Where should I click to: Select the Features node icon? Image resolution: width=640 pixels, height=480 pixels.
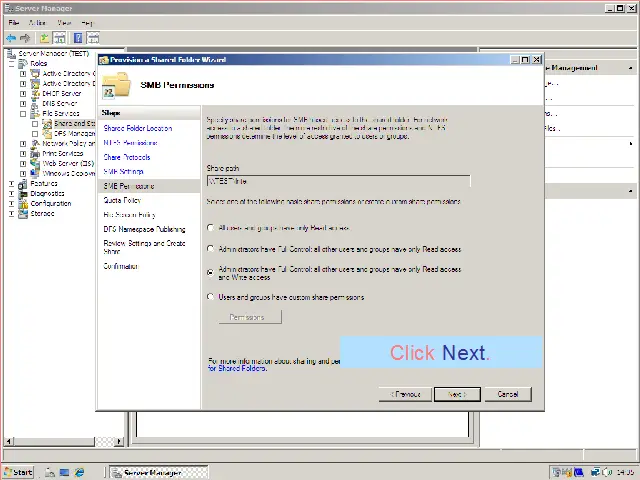(24, 184)
